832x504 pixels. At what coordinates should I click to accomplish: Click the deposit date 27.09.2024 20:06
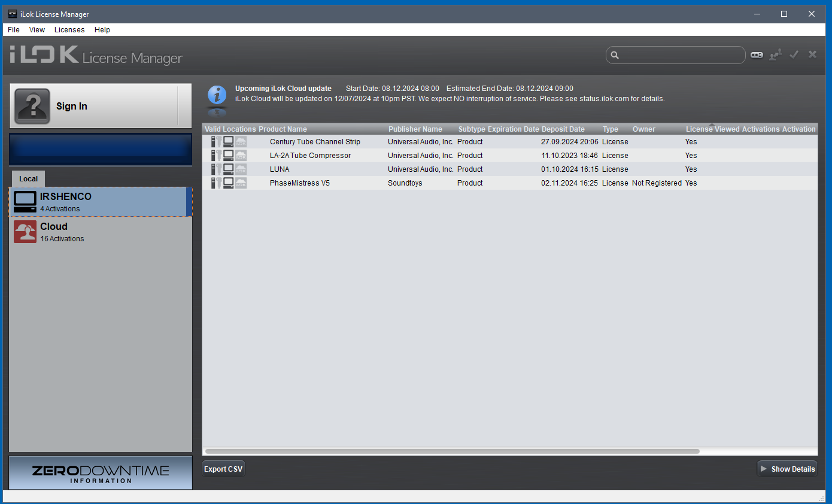pos(570,142)
